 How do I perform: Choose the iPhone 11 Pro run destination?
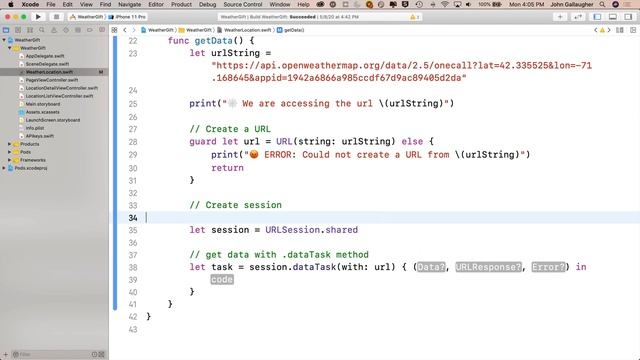[127, 17]
